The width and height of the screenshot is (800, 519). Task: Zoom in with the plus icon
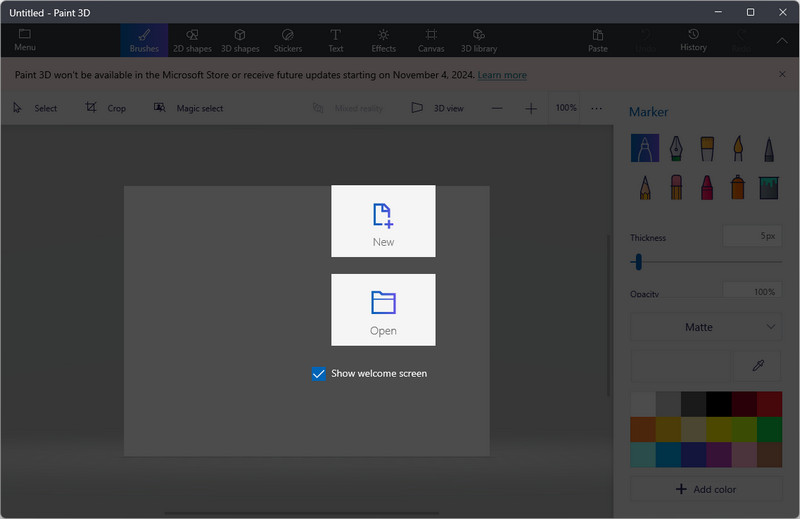click(x=531, y=108)
